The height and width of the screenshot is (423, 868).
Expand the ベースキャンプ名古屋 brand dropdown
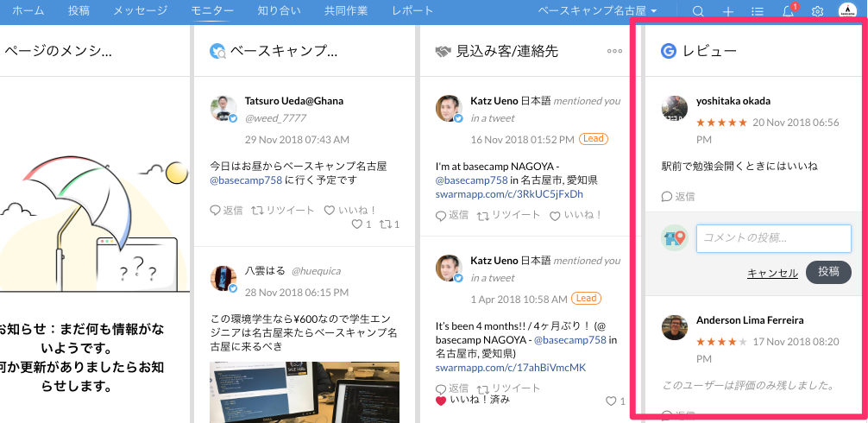(x=598, y=11)
